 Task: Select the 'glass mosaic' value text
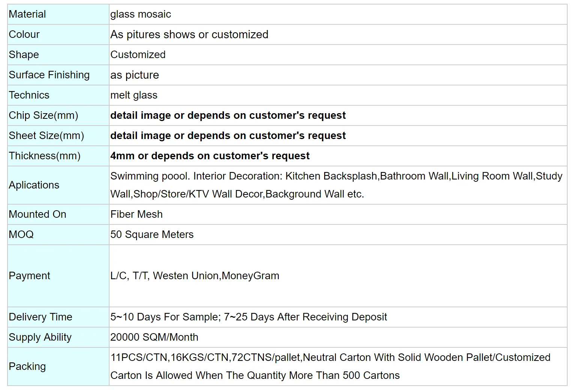point(141,14)
